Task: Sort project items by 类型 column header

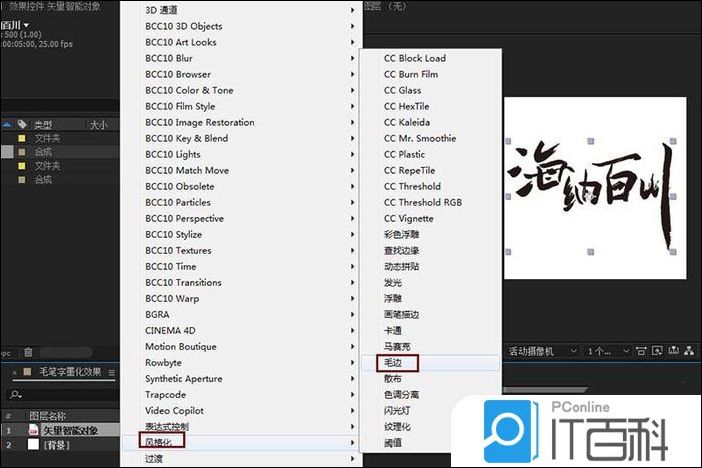Action: tap(43, 125)
